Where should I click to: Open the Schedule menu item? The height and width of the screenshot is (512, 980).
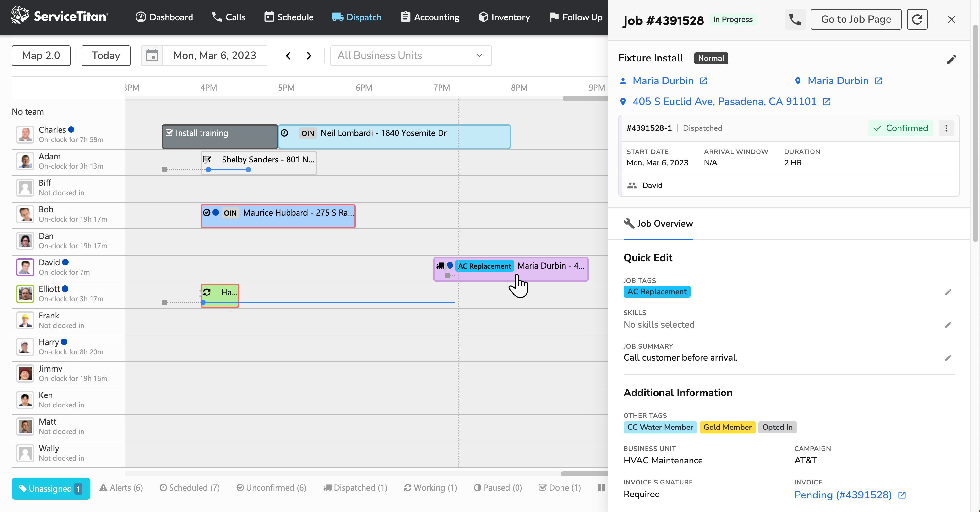[x=289, y=17]
